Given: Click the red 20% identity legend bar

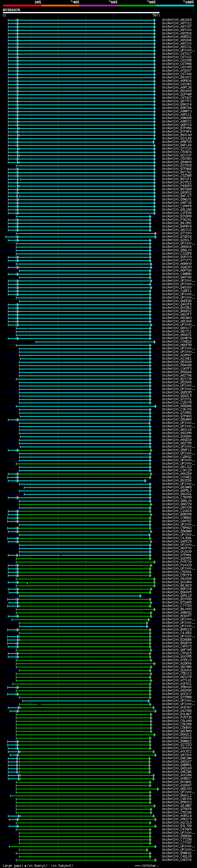Looking at the screenshot, I should pos(22,6).
